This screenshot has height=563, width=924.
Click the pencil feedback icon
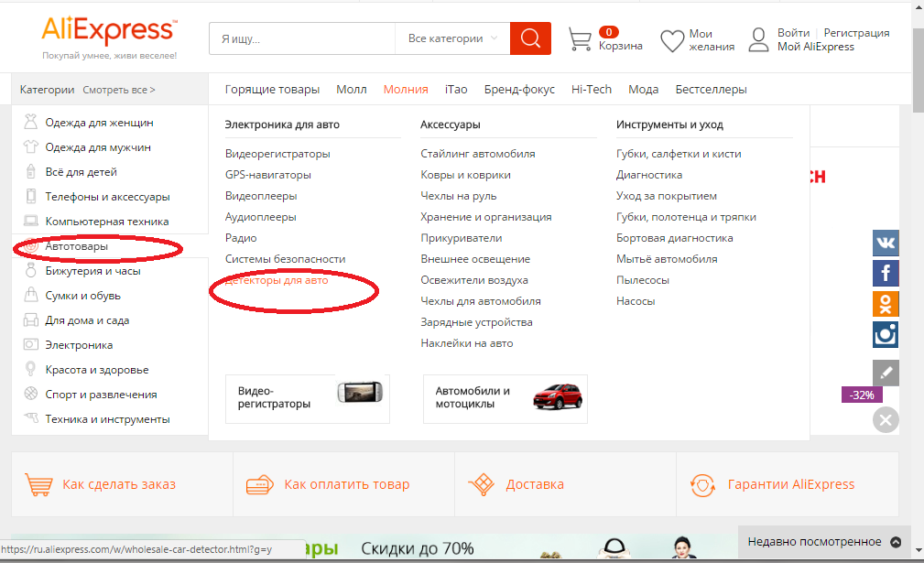pyautogui.click(x=886, y=373)
